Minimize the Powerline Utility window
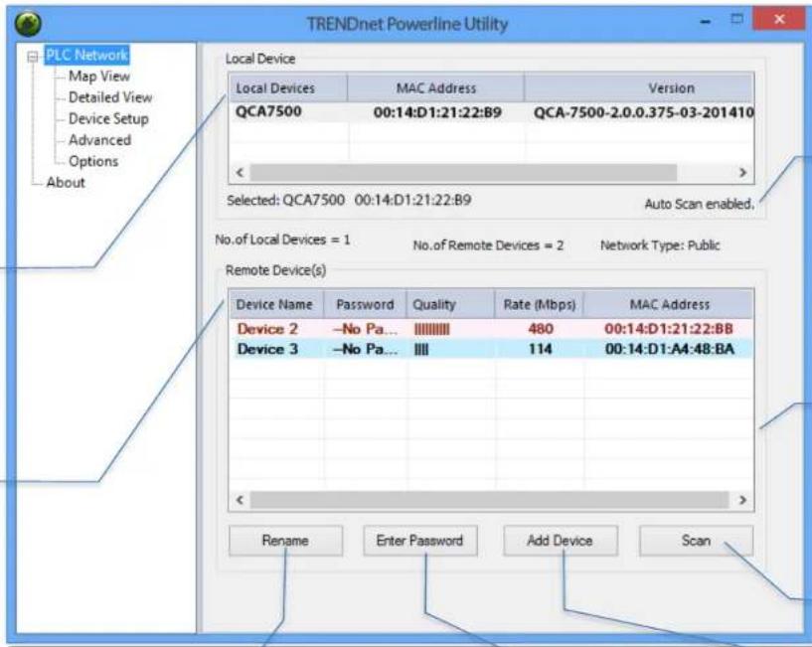 pyautogui.click(x=706, y=22)
